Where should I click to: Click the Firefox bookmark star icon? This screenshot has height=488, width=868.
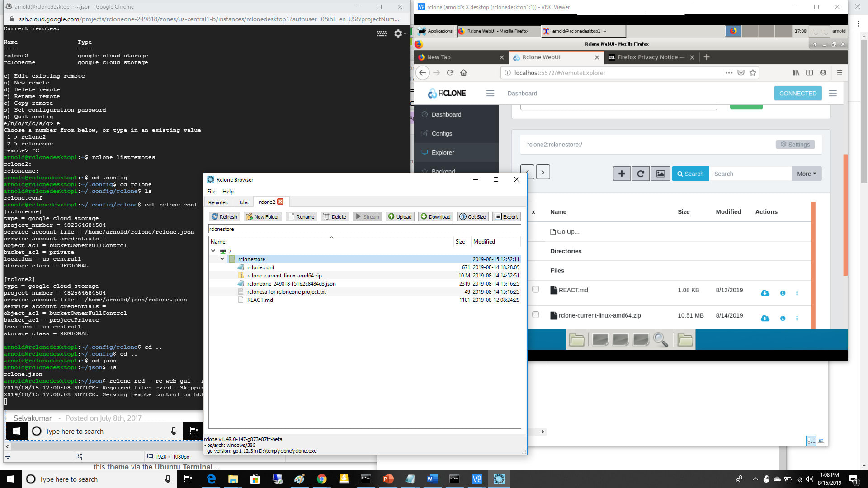coord(753,73)
